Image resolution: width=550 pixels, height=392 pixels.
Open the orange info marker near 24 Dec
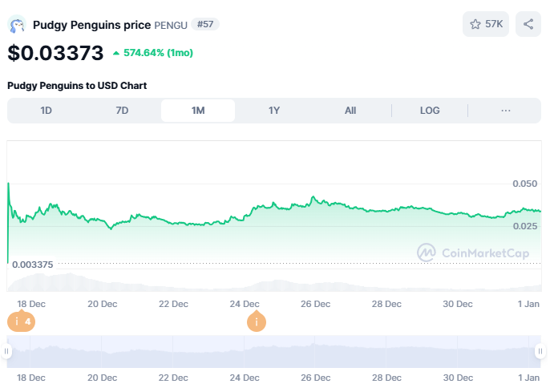(257, 321)
